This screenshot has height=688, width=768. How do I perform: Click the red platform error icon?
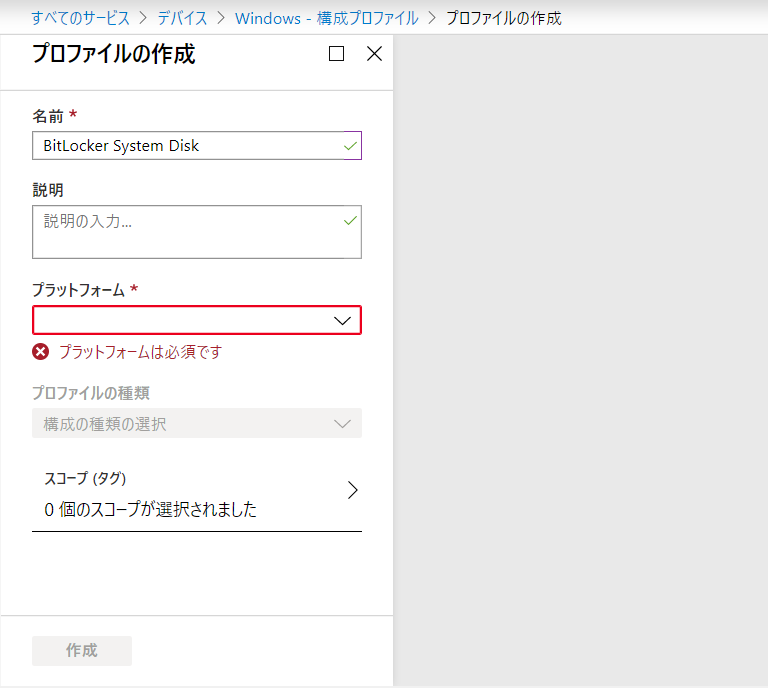click(x=41, y=352)
